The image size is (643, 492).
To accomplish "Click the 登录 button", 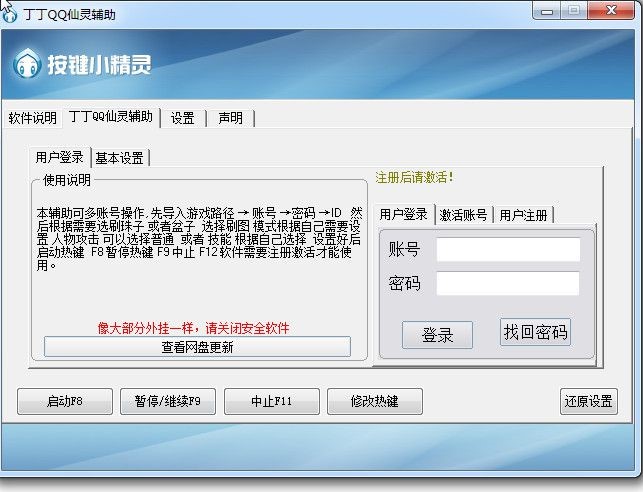I will click(x=437, y=335).
